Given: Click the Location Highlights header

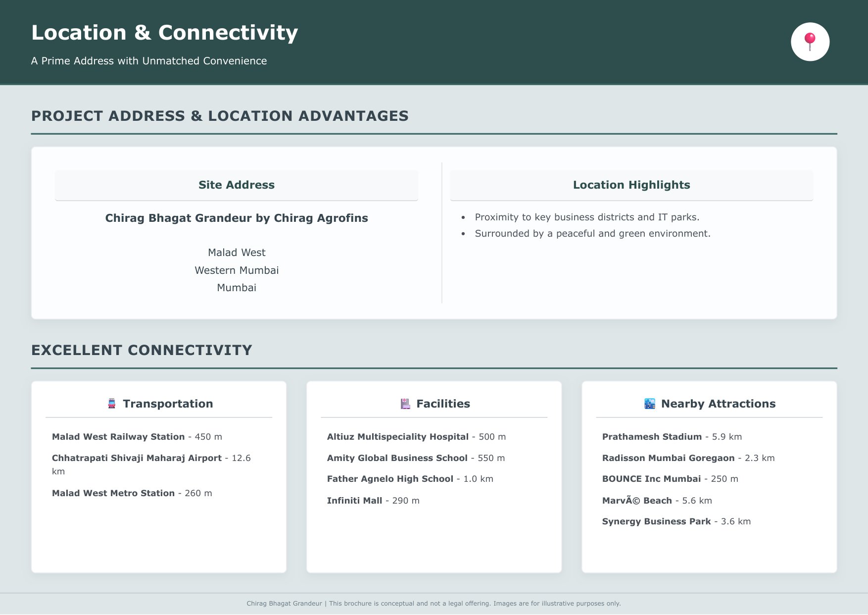Looking at the screenshot, I should [631, 185].
